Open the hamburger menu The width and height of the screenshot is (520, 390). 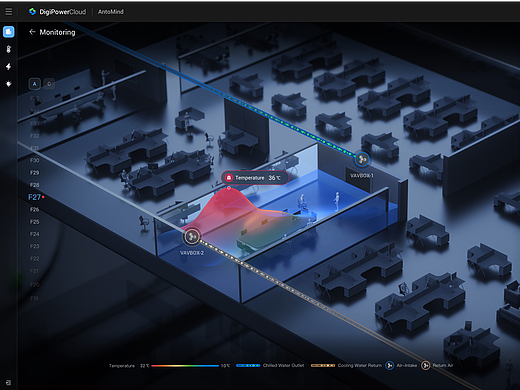pyautogui.click(x=9, y=12)
